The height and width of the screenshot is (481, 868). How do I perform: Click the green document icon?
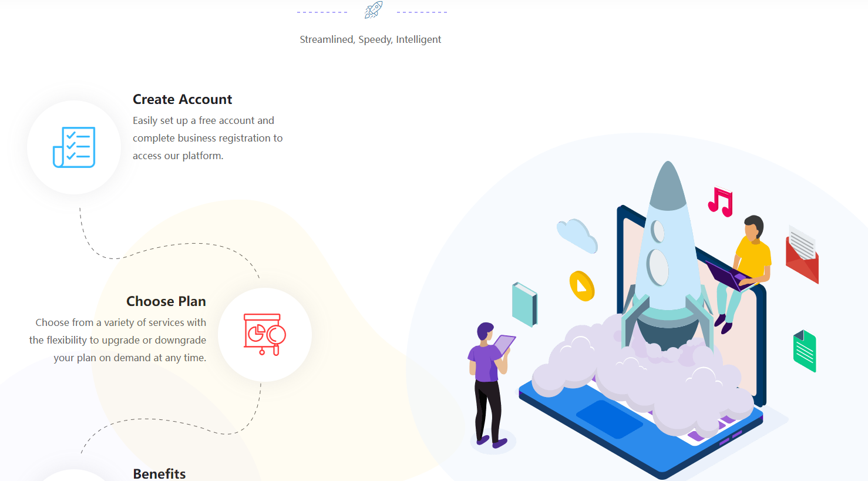pos(805,351)
